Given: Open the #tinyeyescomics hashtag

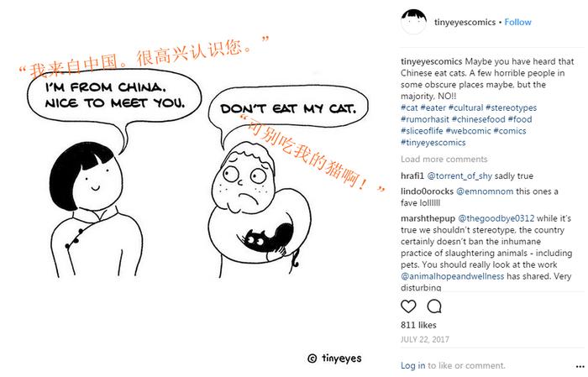Looking at the screenshot, I should tap(433, 143).
